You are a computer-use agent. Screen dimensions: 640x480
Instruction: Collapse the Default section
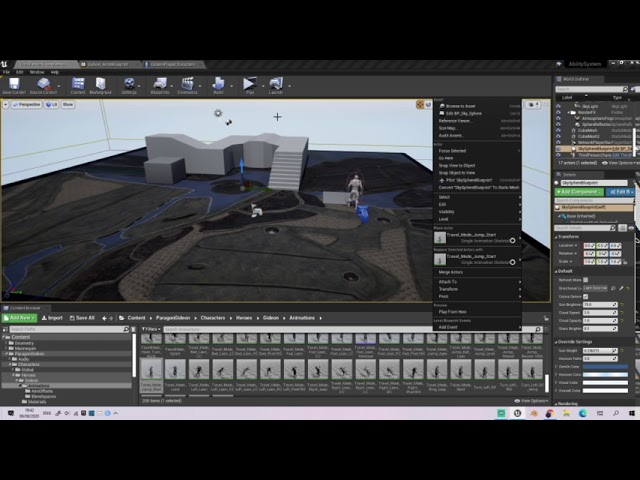pos(556,271)
